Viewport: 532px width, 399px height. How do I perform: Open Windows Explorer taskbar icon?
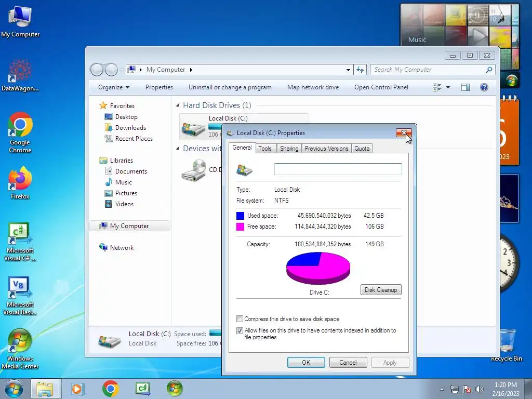(45, 389)
